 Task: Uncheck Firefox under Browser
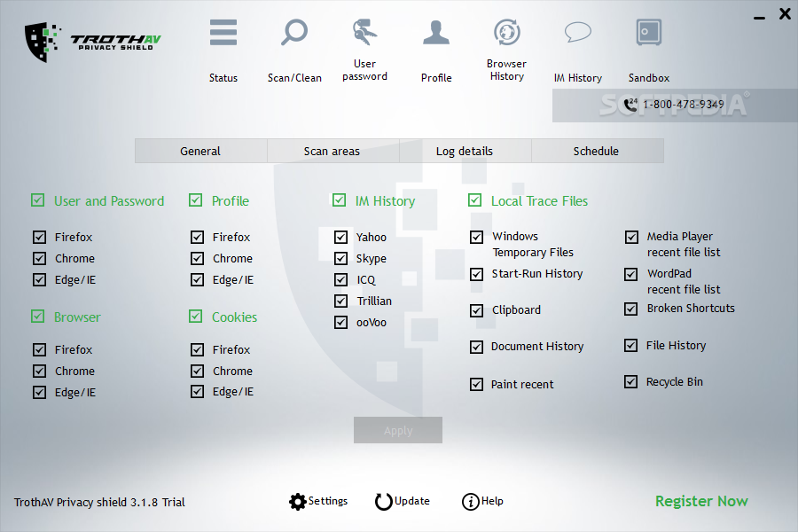(x=39, y=349)
